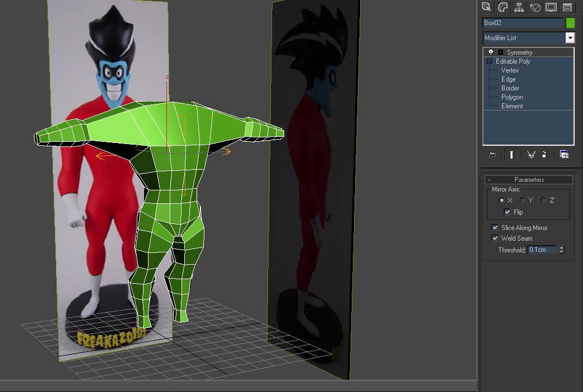Screen dimensions: 583x392
Task: Open the Display panel tab
Action: point(551,7)
